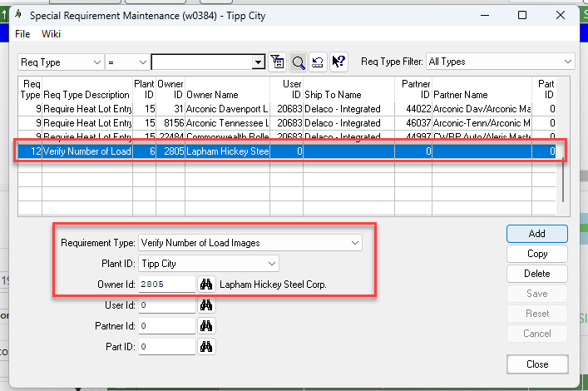The image size is (588, 391).
Task: Click the application icon in title bar
Action: point(18,15)
